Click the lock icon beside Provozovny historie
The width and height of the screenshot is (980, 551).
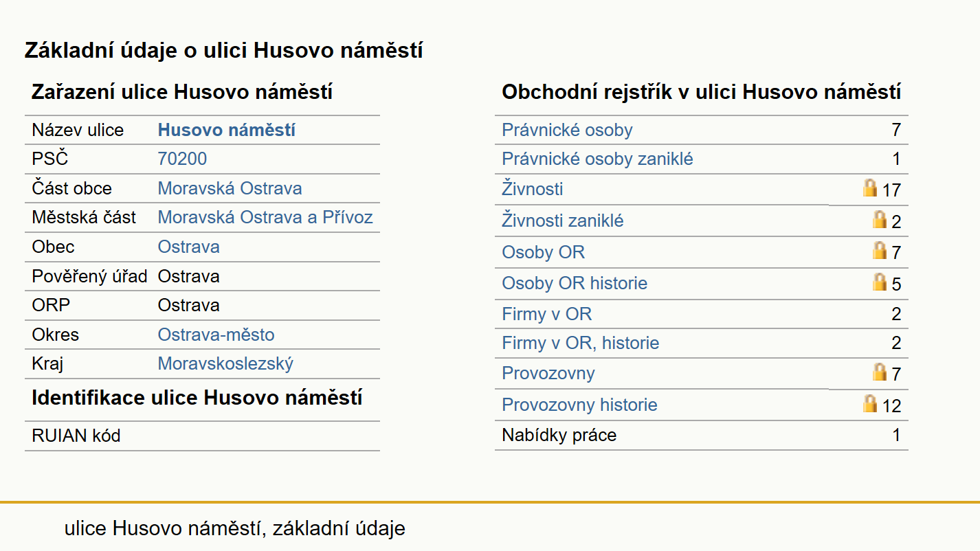pos(870,403)
